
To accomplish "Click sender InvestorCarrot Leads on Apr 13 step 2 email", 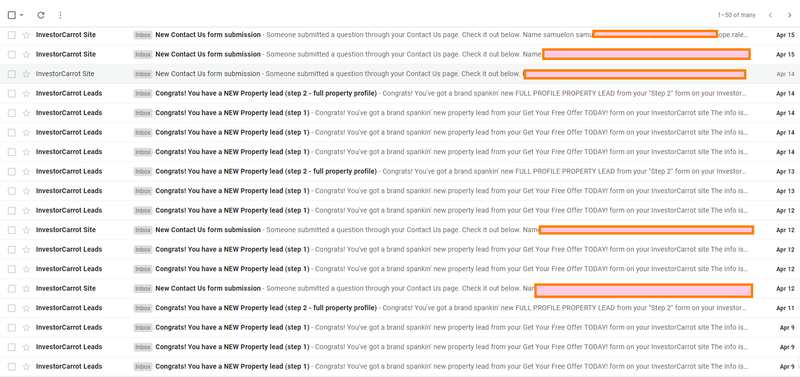I will click(69, 171).
